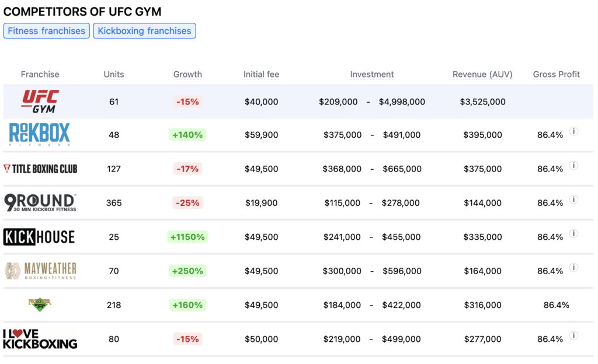Click UFC Gym's -15% growth badge
This screenshot has width=598, height=364.
click(x=187, y=101)
